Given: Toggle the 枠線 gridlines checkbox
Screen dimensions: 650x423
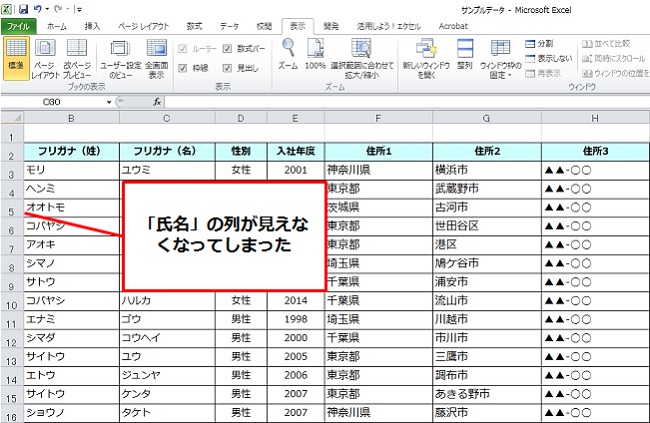Looking at the screenshot, I should [x=182, y=68].
